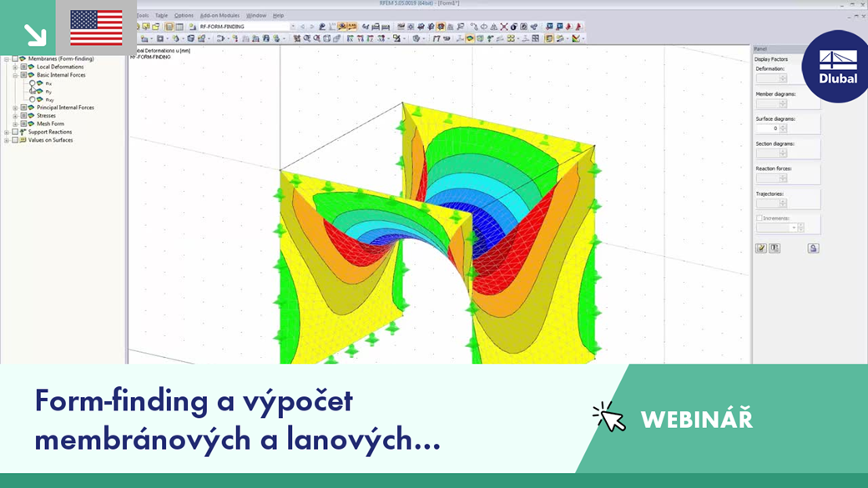Viewport: 868px width, 488px height.
Task: Click the previous module arrow beside RF-FORM-FINDING
Action: (302, 27)
